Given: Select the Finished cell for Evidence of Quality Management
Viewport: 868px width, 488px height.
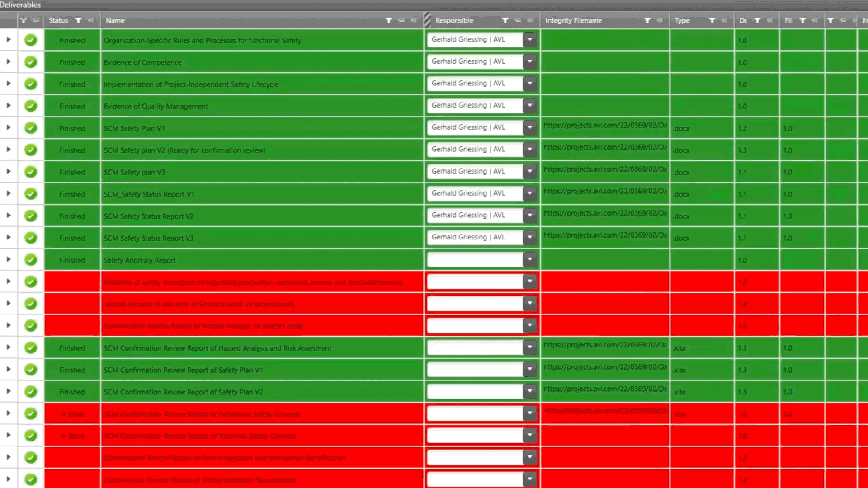Looking at the screenshot, I should (x=72, y=106).
